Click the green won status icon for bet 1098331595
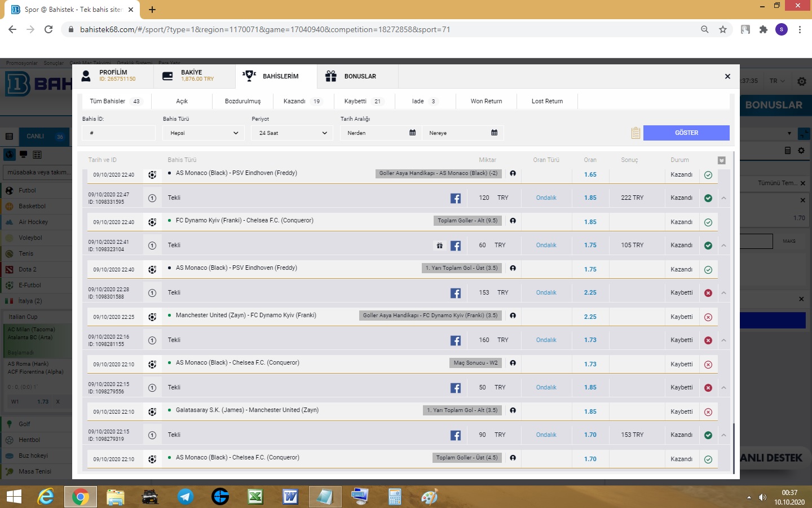The width and height of the screenshot is (812, 508). coord(708,198)
